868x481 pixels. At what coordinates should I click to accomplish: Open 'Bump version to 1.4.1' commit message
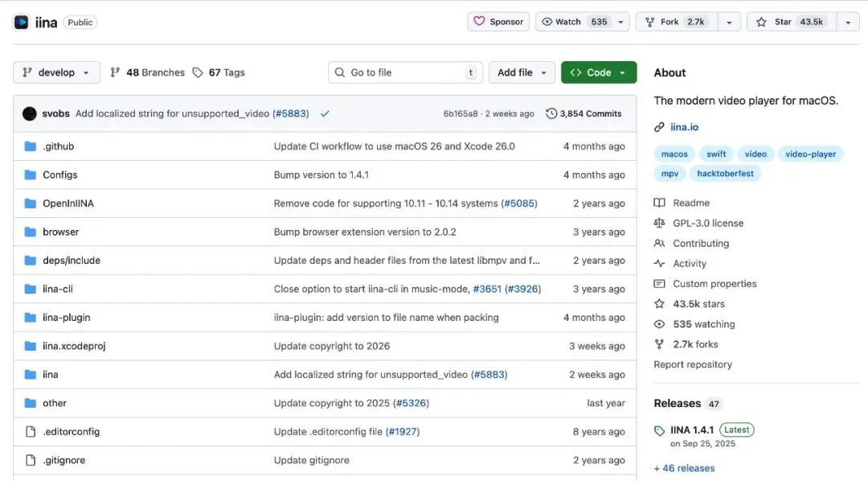(x=321, y=175)
